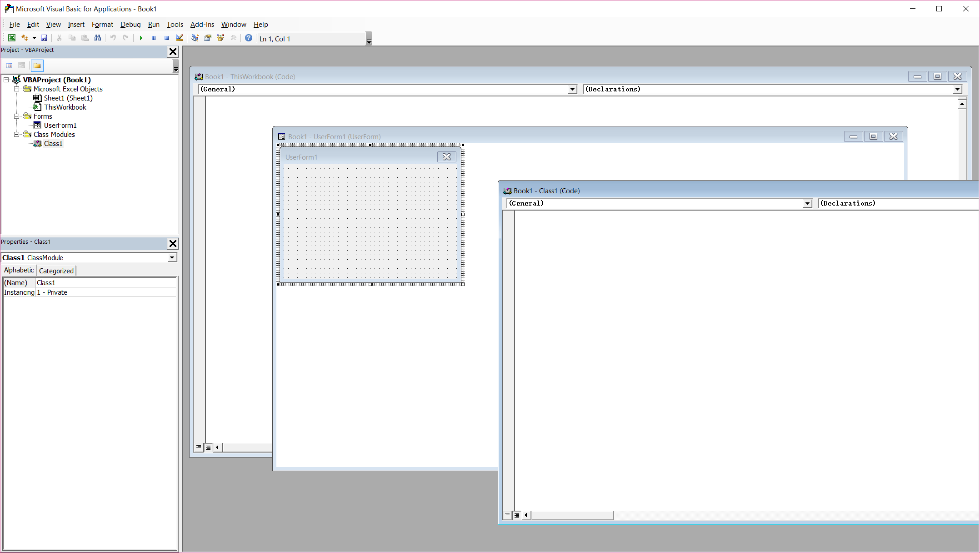
Task: Open the Debug menu
Action: coord(130,25)
